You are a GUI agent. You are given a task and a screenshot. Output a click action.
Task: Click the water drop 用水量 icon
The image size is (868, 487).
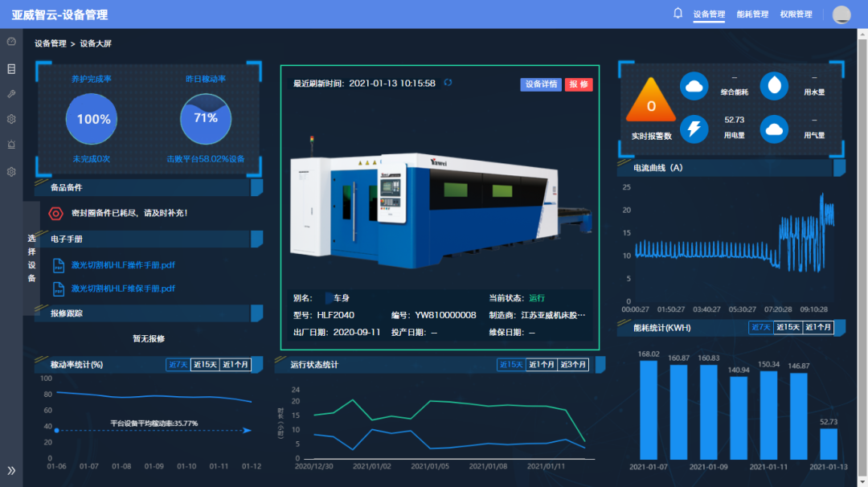[774, 86]
